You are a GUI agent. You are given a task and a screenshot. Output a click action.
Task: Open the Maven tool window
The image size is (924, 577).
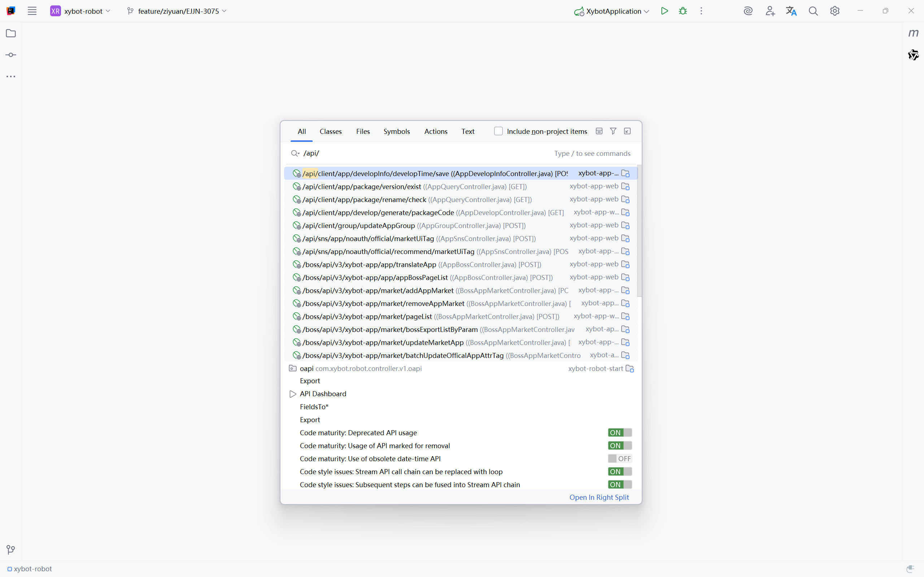(x=913, y=34)
